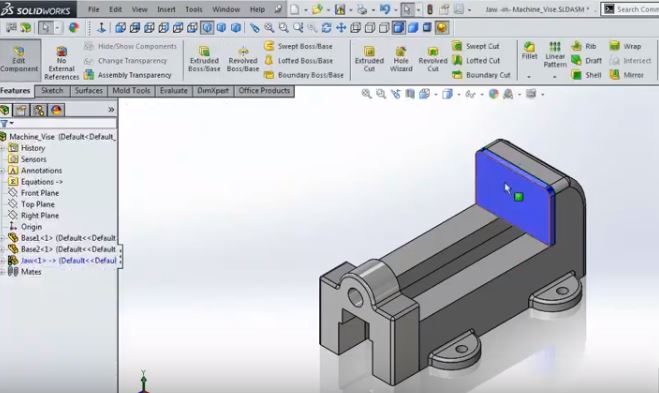This screenshot has width=659, height=393.
Task: Open the Mold Tools tab
Action: (x=131, y=91)
